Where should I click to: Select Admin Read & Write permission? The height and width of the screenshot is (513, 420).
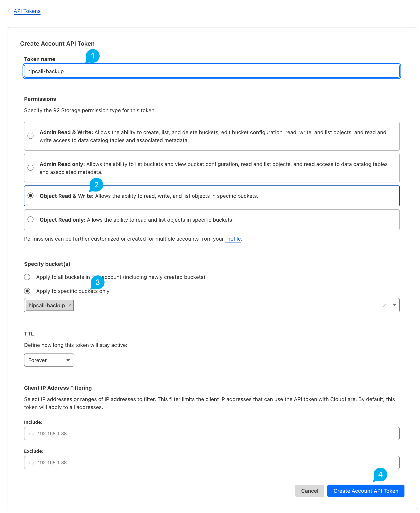[30, 136]
